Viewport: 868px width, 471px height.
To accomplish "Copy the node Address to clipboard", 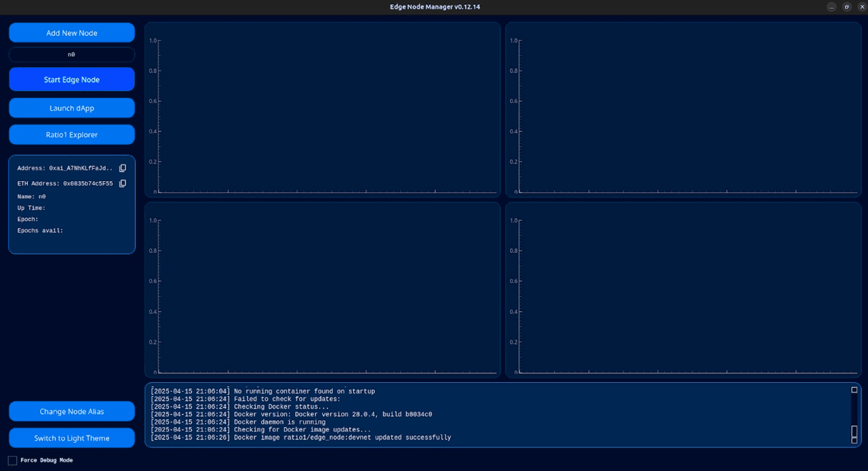I will pos(122,168).
